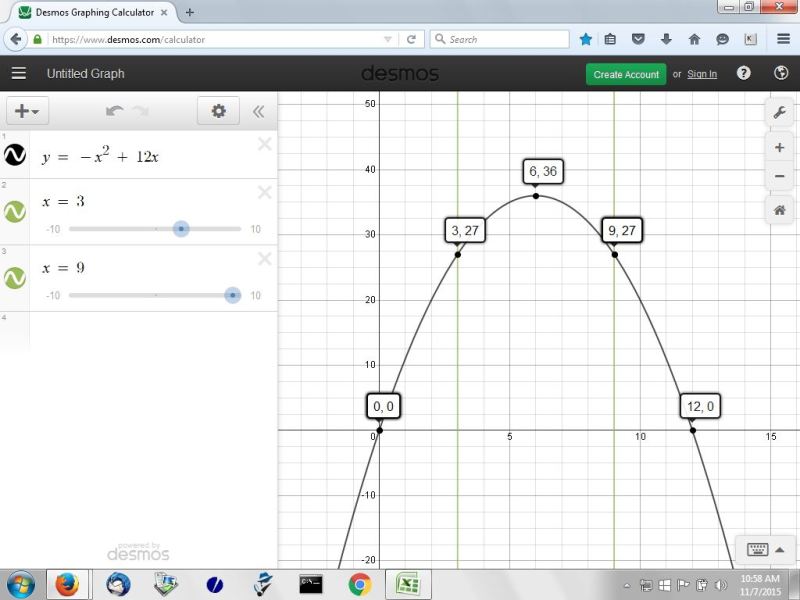
Task: Show hidden system tray icons
Action: click(x=627, y=586)
